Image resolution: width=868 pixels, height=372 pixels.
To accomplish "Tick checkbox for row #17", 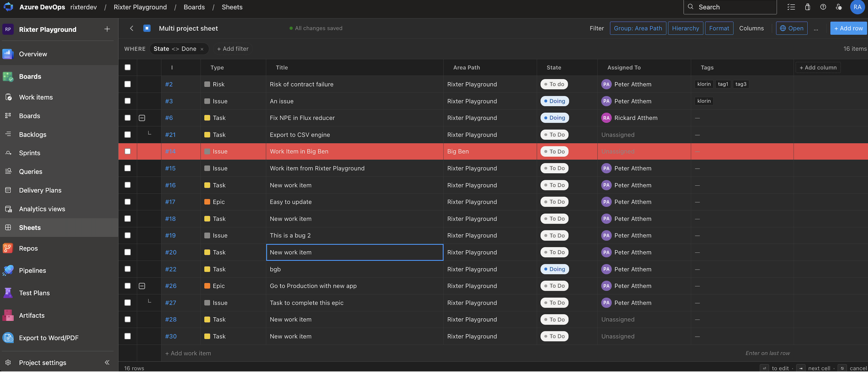I will [x=128, y=202].
